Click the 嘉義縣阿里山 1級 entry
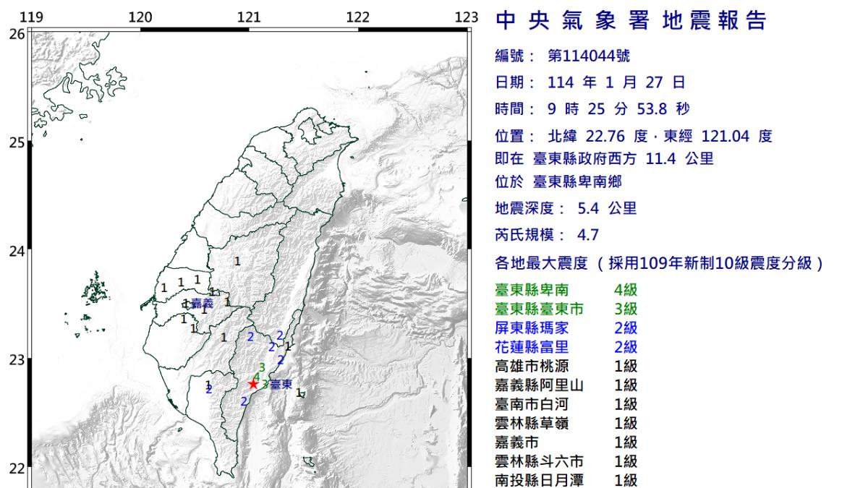This screenshot has width=868, height=488. 566,385
